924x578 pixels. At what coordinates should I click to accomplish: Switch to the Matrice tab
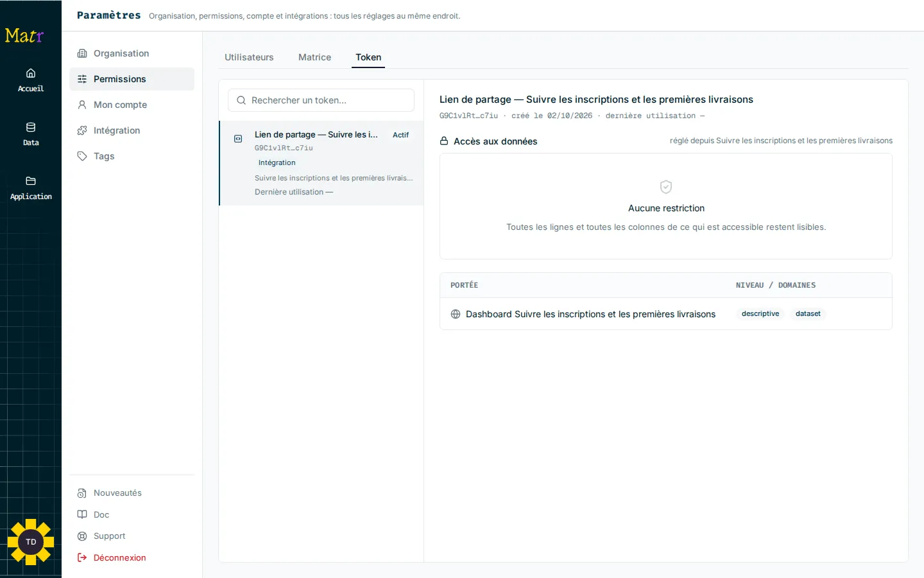pyautogui.click(x=314, y=57)
